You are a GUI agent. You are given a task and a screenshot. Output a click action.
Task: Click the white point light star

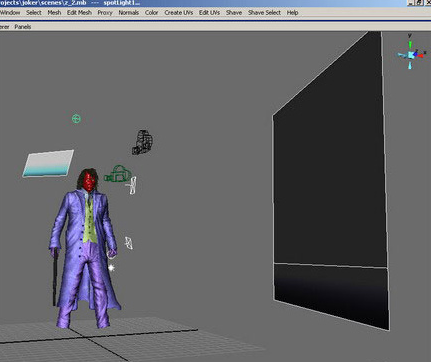point(111,267)
